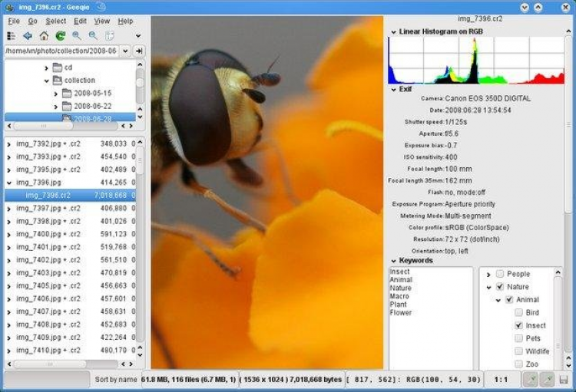
Task: Collapse the Exif section
Action: click(394, 89)
